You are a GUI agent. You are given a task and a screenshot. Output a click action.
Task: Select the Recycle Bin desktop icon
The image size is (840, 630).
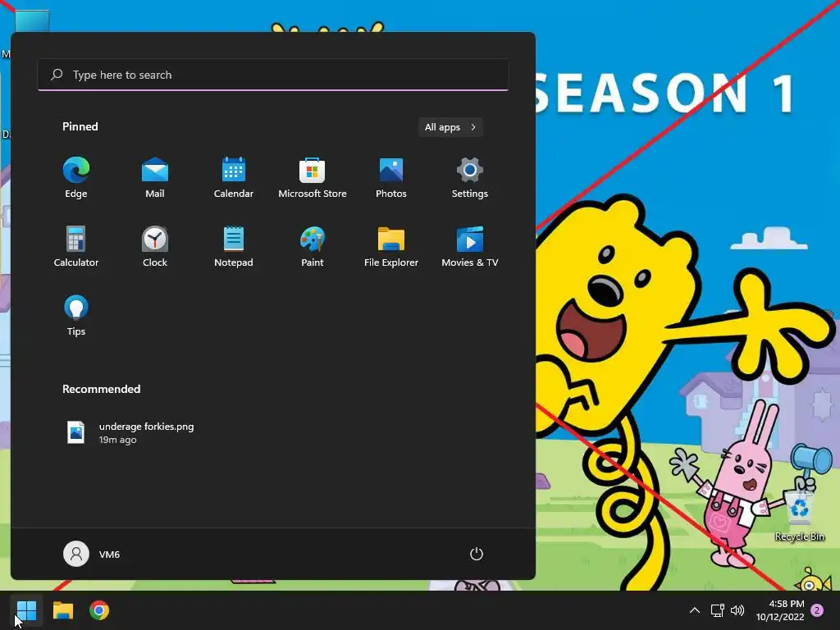pos(799,516)
